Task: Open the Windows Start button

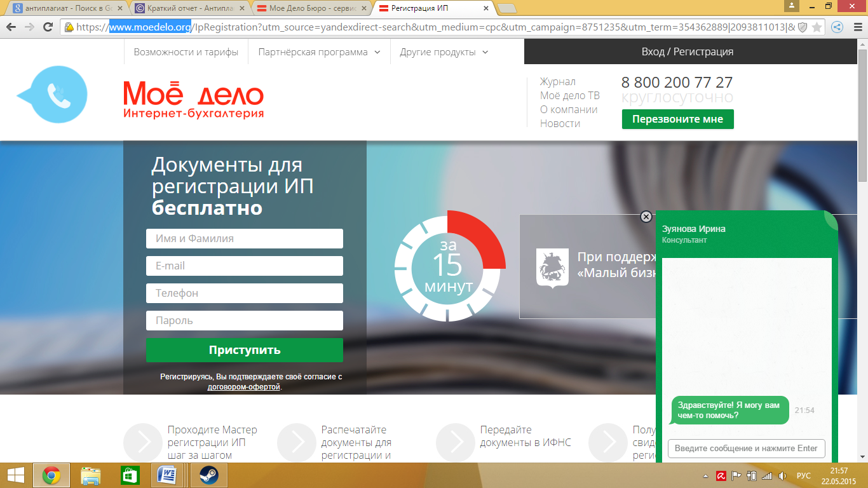Action: pyautogui.click(x=15, y=475)
